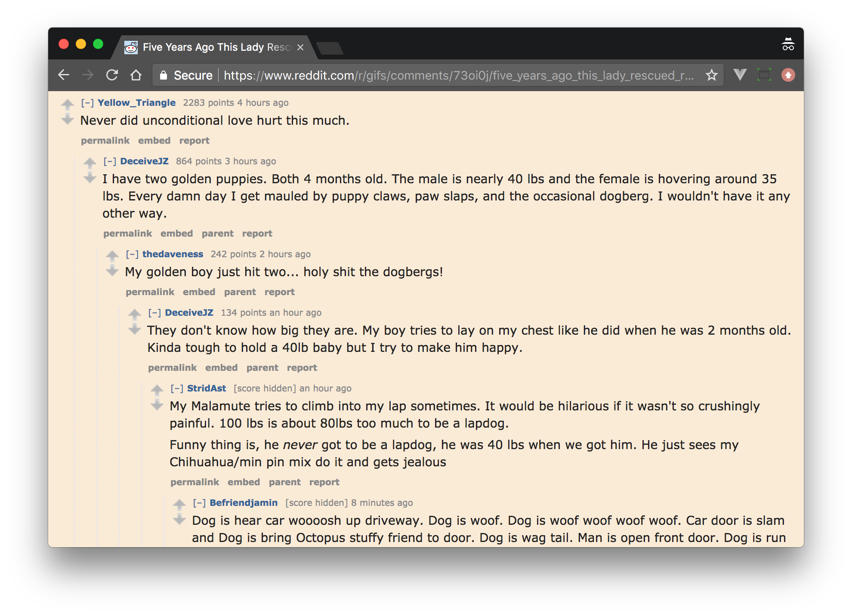
Task: Upvote thedaveness's dogbergs comment
Action: point(112,256)
